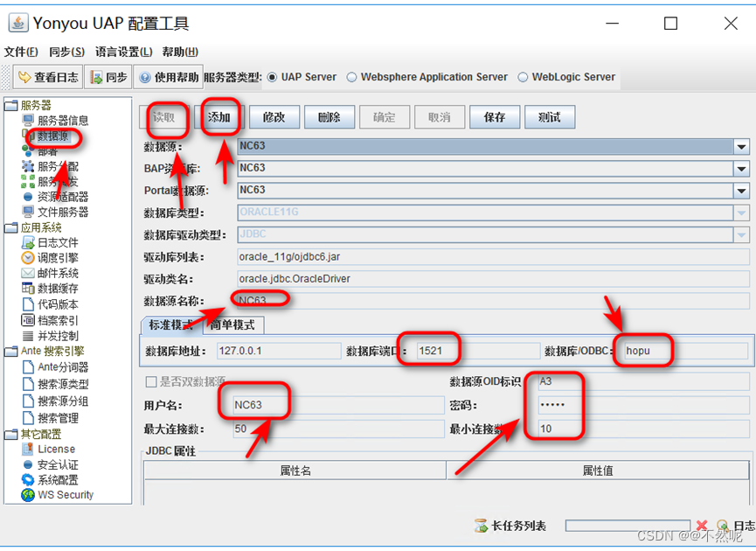Click the 调度引擎 clock icon

tap(28, 258)
